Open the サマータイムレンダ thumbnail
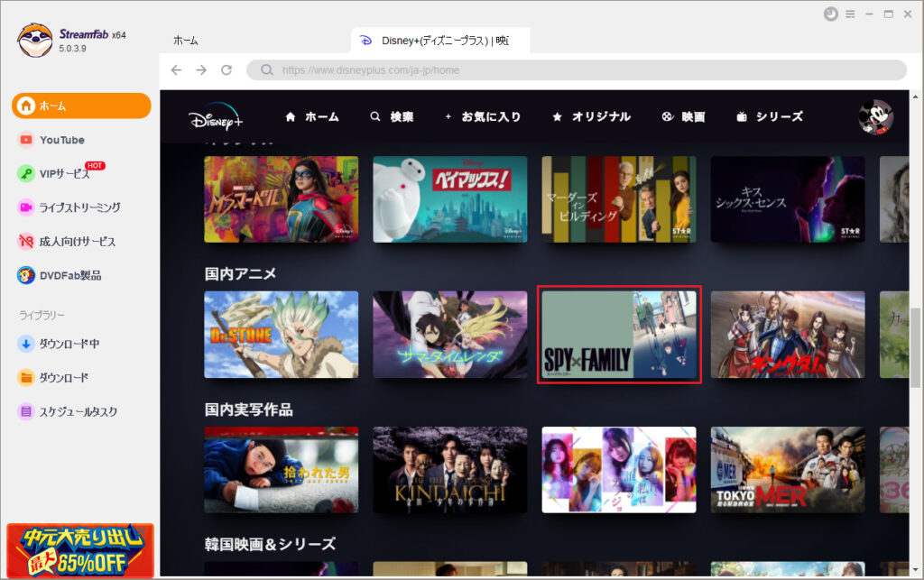 tap(450, 335)
